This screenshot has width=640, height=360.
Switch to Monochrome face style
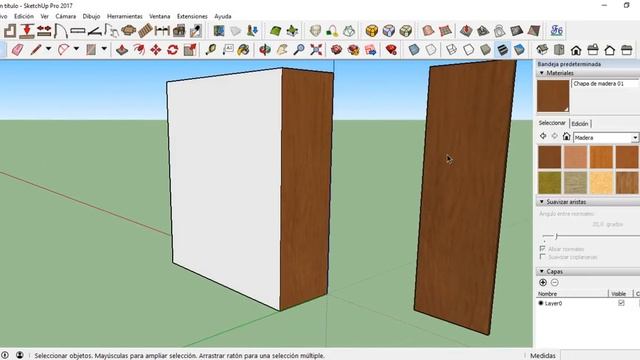519,50
